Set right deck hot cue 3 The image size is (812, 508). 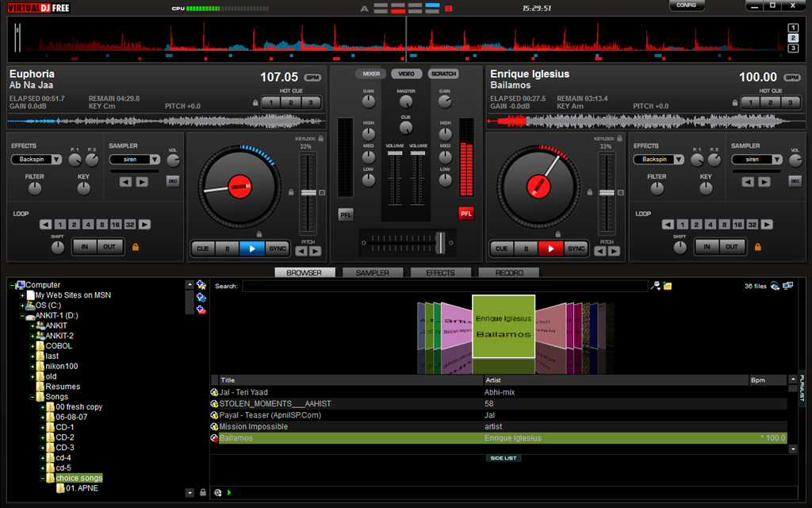[x=791, y=102]
